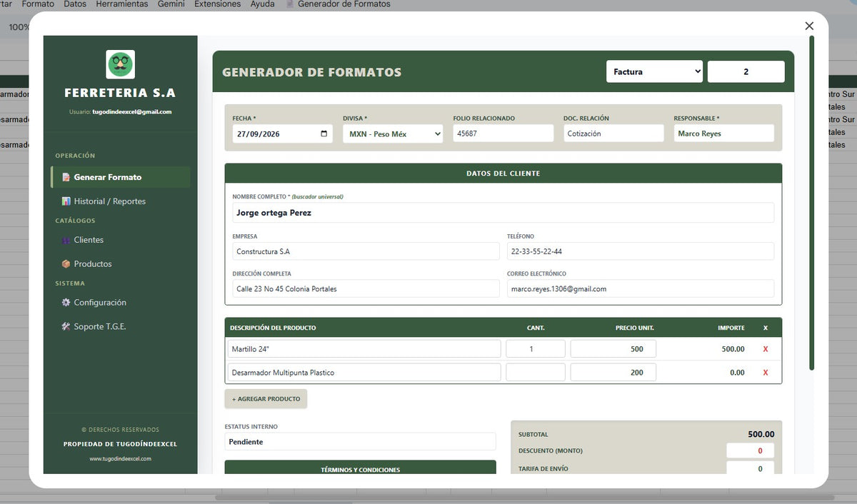Open the Ayuda menu in Sheets

tap(262, 4)
